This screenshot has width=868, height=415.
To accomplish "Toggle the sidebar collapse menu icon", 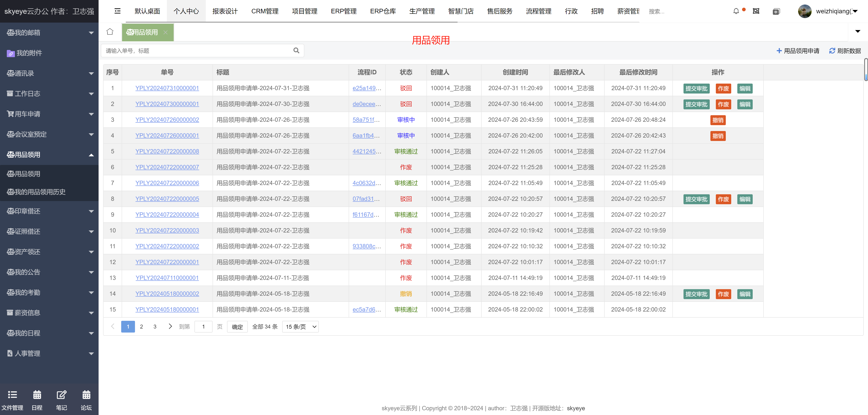I will tap(117, 12).
